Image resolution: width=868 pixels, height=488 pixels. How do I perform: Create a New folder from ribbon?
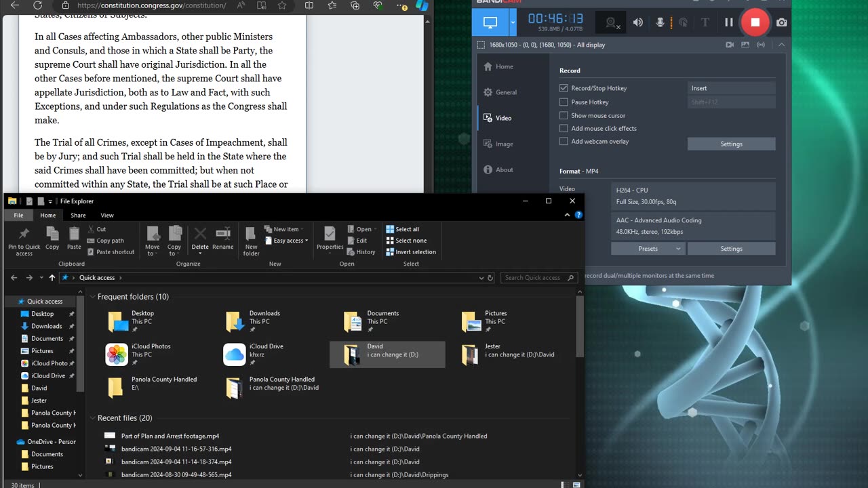252,241
